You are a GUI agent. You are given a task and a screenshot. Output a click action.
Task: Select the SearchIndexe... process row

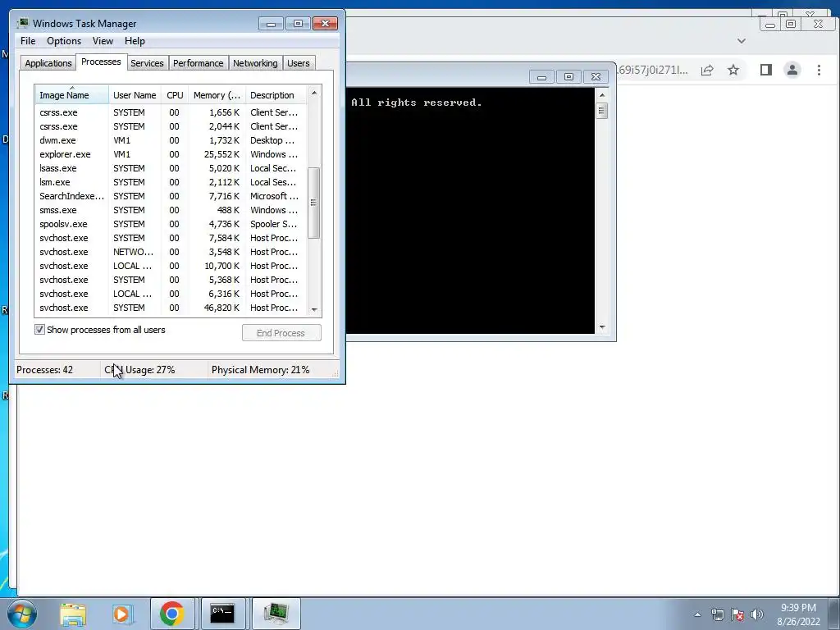coord(171,196)
